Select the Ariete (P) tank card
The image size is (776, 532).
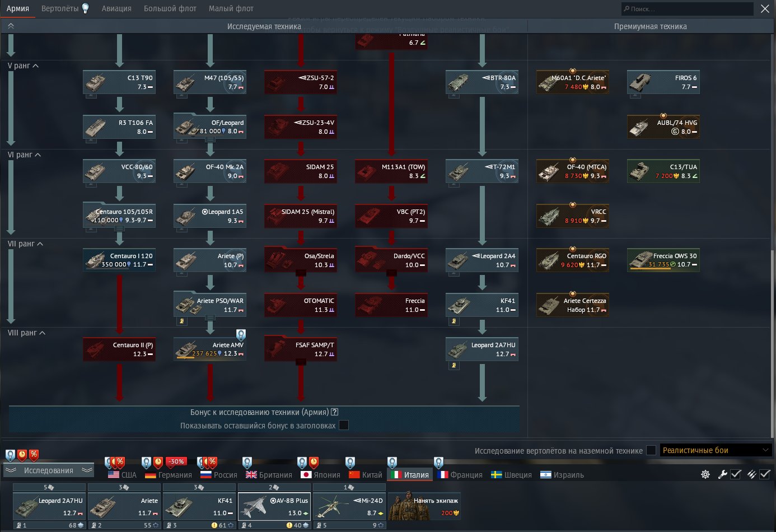tap(210, 260)
